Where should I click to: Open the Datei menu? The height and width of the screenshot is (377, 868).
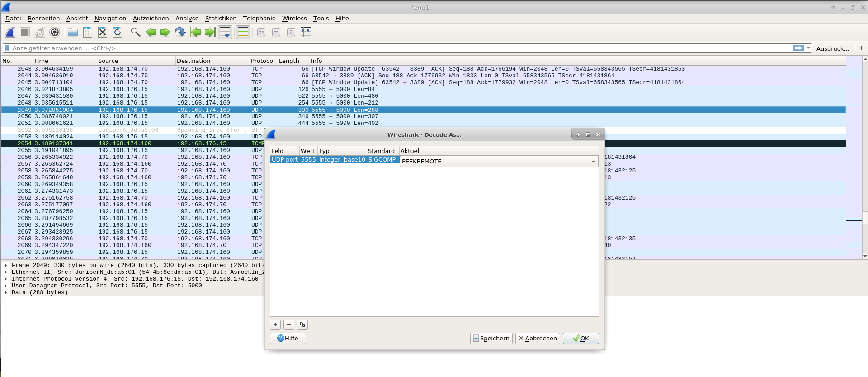[13, 19]
